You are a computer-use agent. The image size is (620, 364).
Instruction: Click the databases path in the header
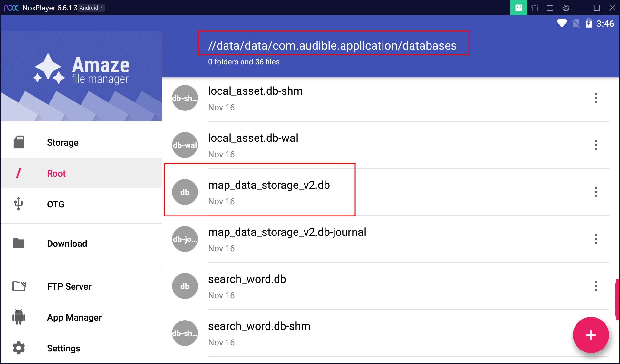pos(332,45)
